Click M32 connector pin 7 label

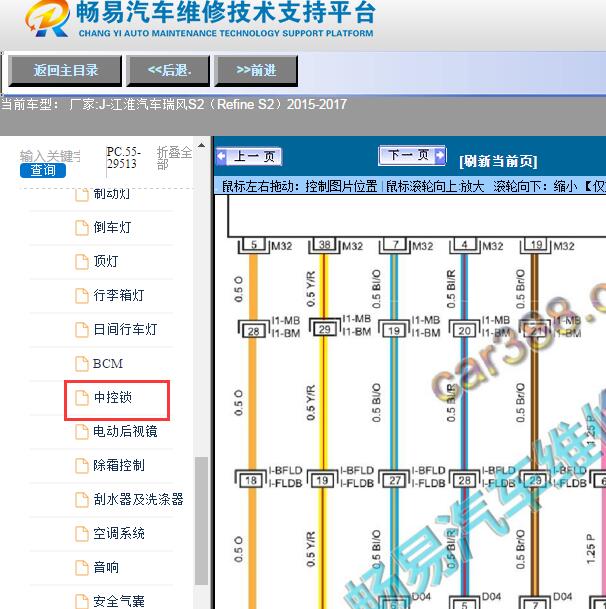pos(395,245)
